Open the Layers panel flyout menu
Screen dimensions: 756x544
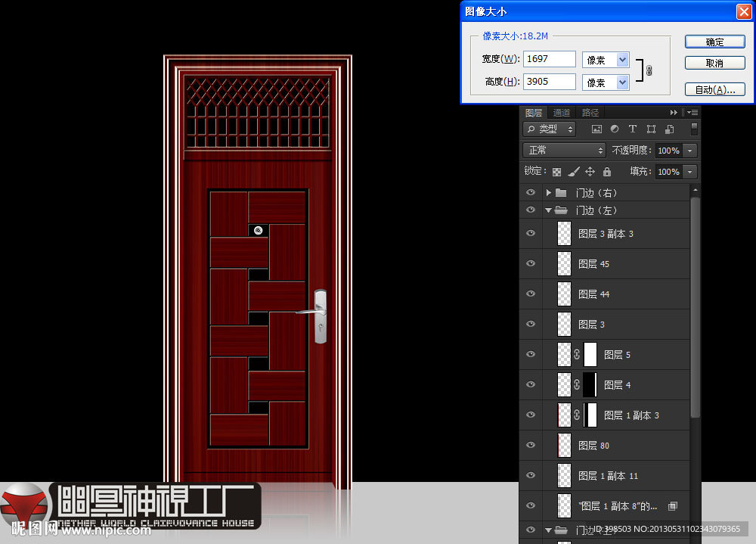click(x=692, y=113)
